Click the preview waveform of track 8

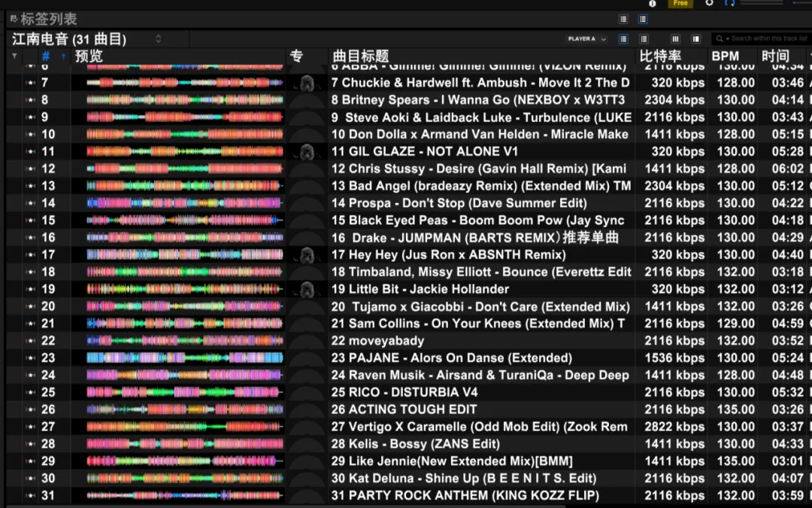(x=185, y=100)
